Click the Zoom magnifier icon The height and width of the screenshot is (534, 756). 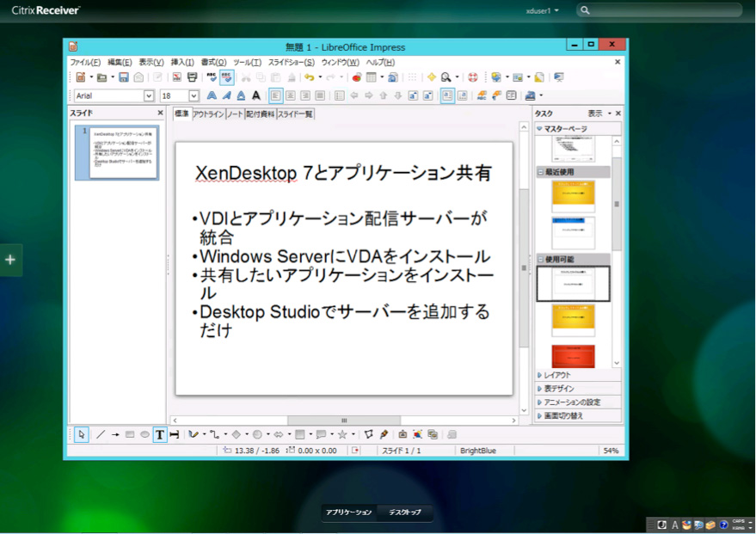click(x=446, y=77)
